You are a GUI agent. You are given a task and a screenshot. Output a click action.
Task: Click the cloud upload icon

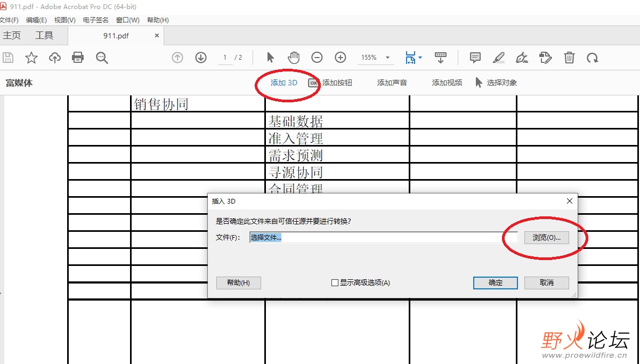(55, 58)
